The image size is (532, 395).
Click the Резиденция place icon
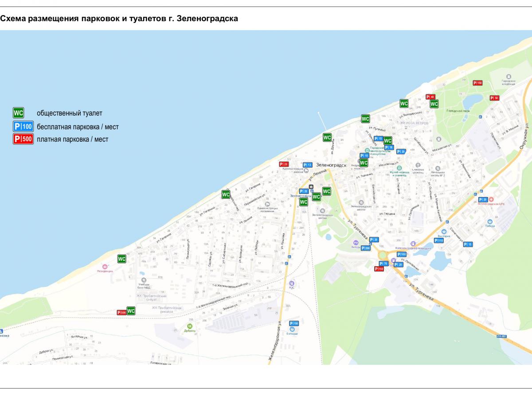tap(105, 267)
